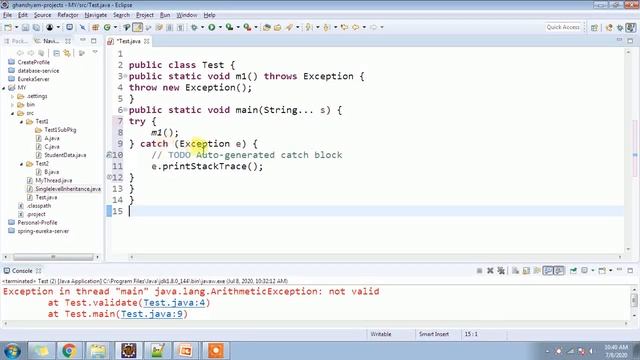Screen dimensions: 640x360
Task: Click the External Tools run icon
Action: [x=247, y=27]
